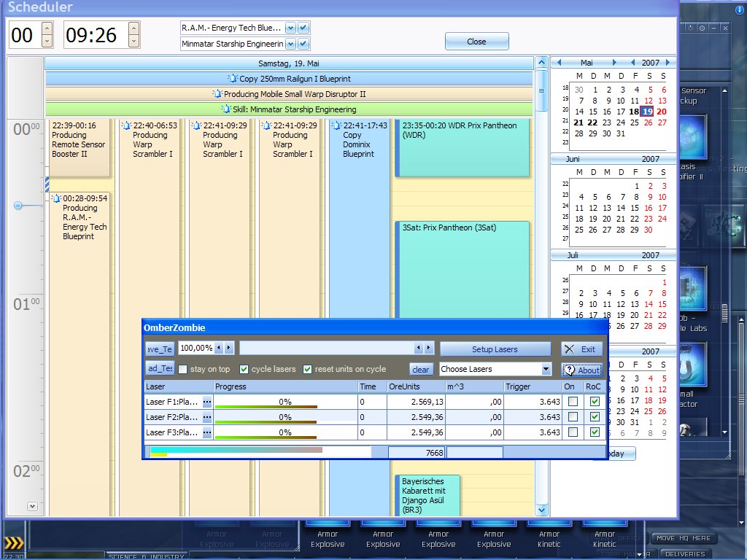Expand the Minmatar Starship Engineering dropdown

pyautogui.click(x=290, y=44)
